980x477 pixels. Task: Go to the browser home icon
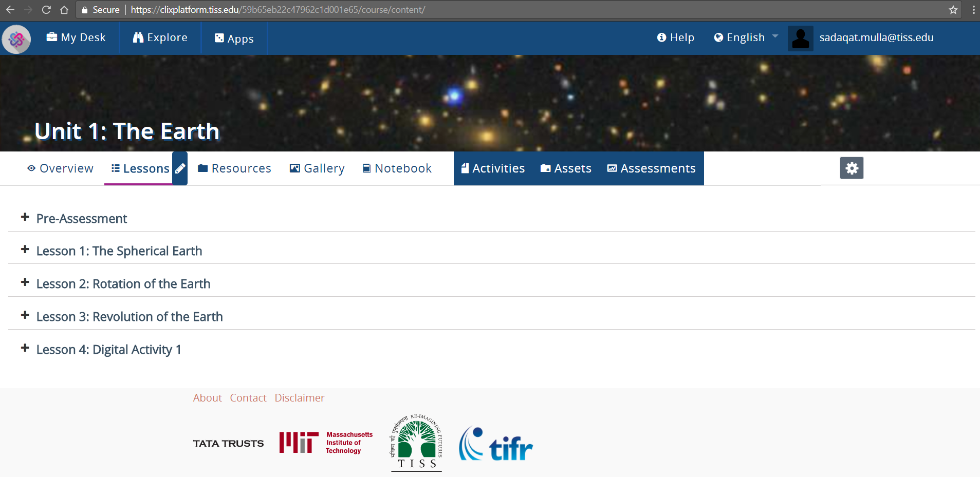pos(64,10)
